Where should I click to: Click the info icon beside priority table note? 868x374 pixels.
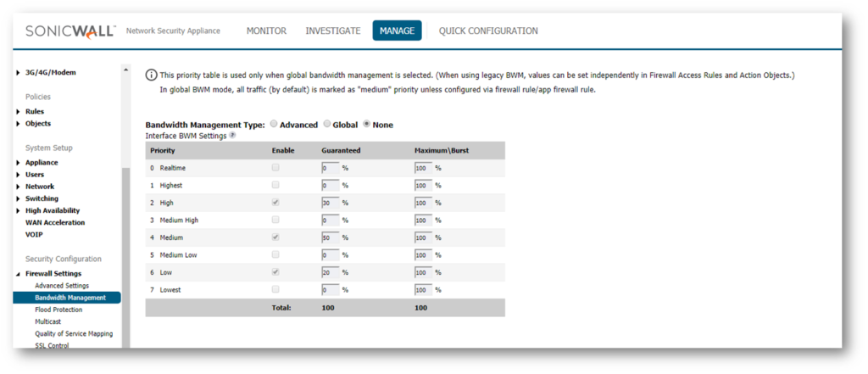pyautogui.click(x=151, y=75)
